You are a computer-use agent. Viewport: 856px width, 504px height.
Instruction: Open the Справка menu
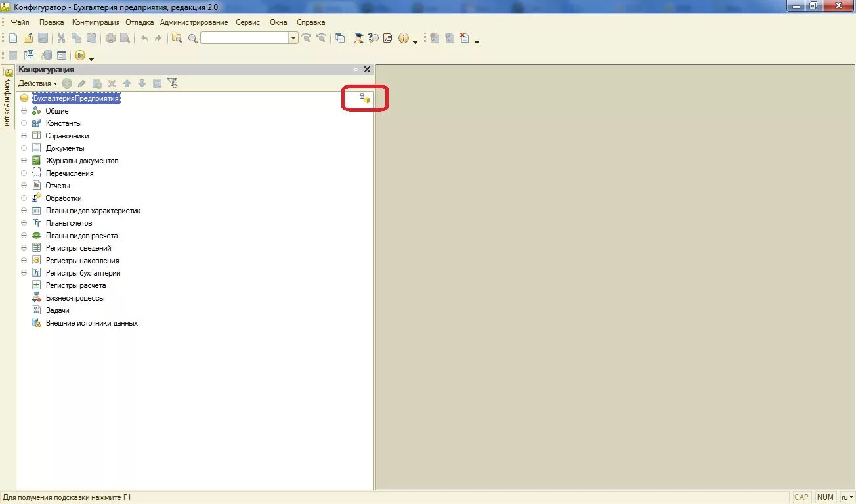click(x=310, y=22)
